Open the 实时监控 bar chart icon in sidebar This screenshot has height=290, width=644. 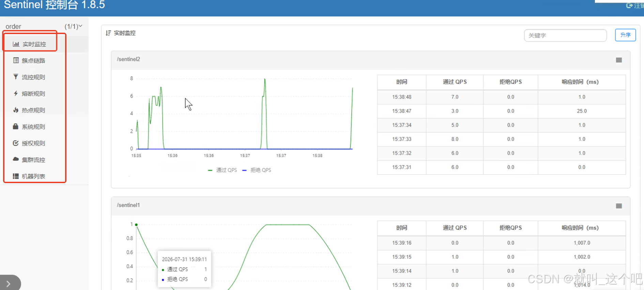click(x=16, y=44)
